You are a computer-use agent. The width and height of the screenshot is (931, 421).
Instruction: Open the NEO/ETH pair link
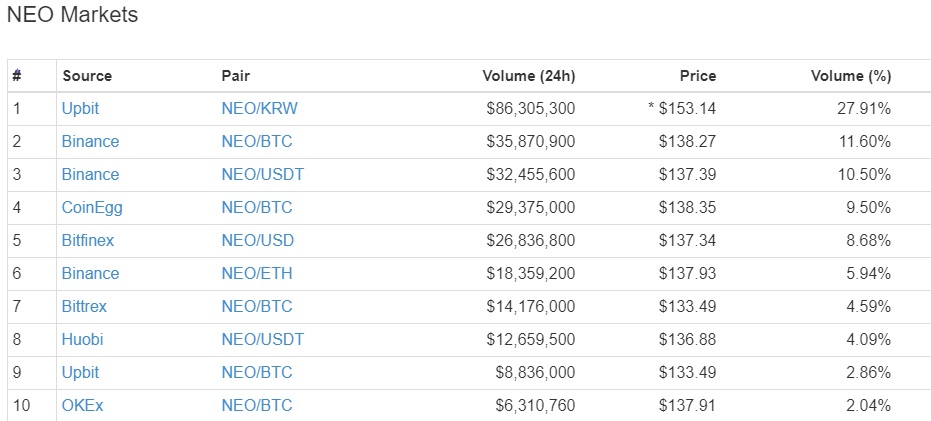(257, 273)
